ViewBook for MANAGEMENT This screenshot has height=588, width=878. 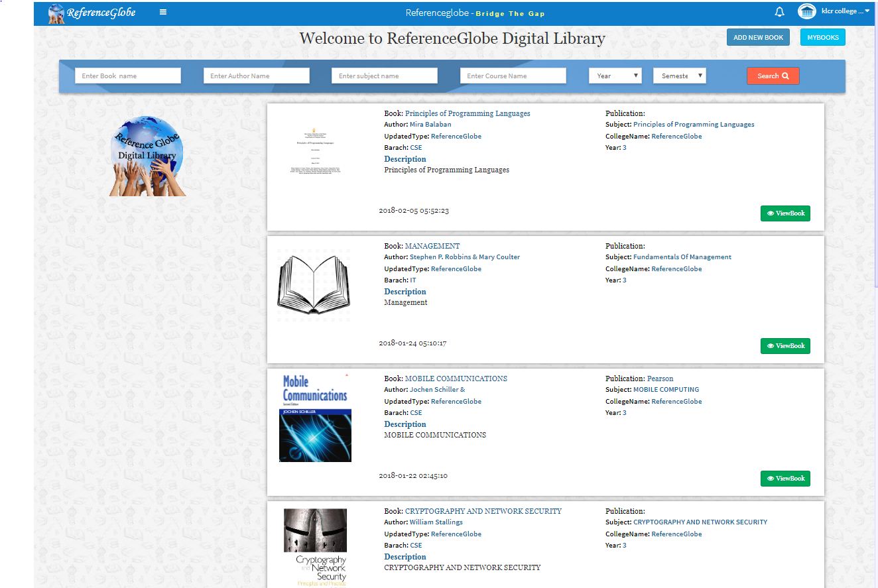tap(785, 346)
